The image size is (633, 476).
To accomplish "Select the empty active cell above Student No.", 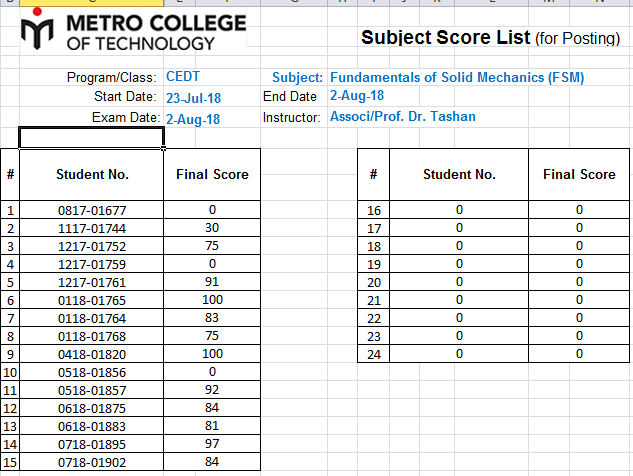I will (x=91, y=138).
